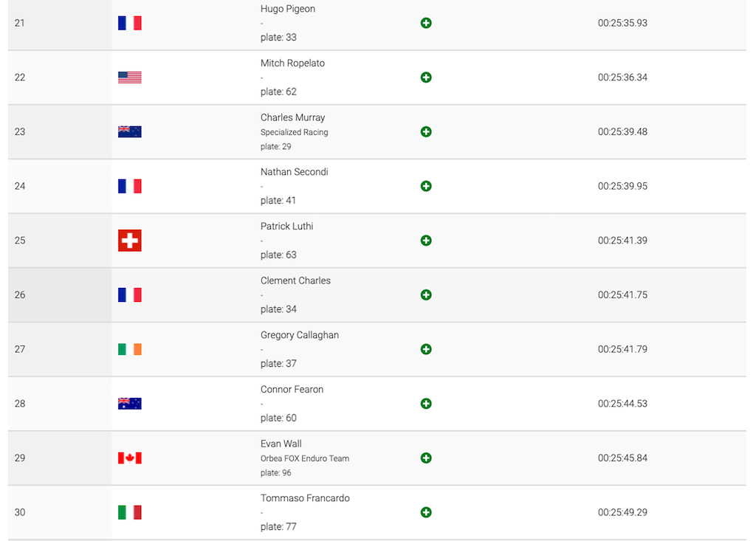This screenshot has height=541, width=756.
Task: Select Orbea FOX Enduro Team text
Action: pyautogui.click(x=305, y=458)
